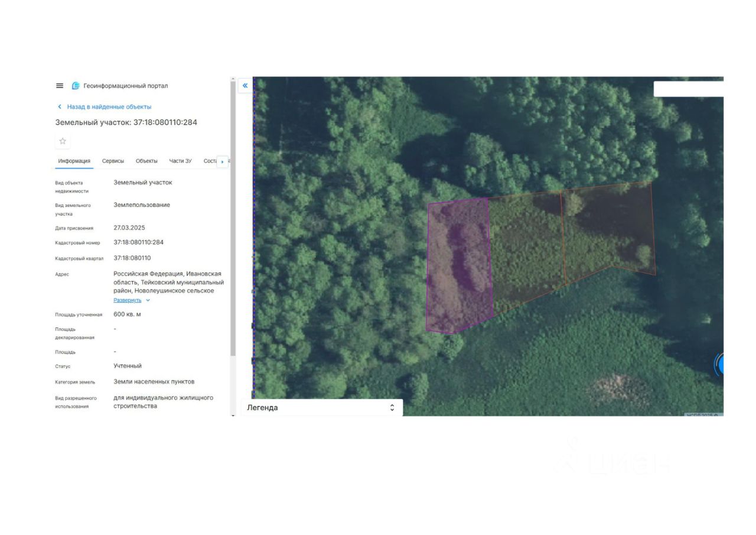Open the hamburger main menu
This screenshot has height=535, width=756.
coord(60,86)
